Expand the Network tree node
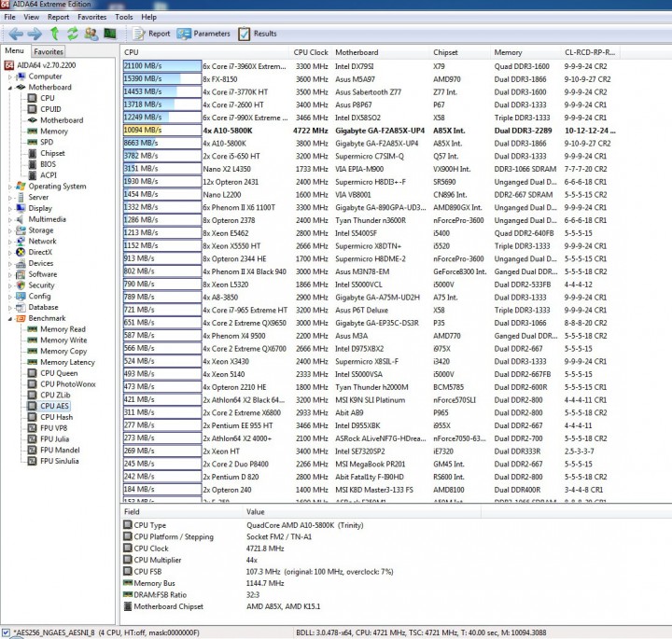 (10, 242)
